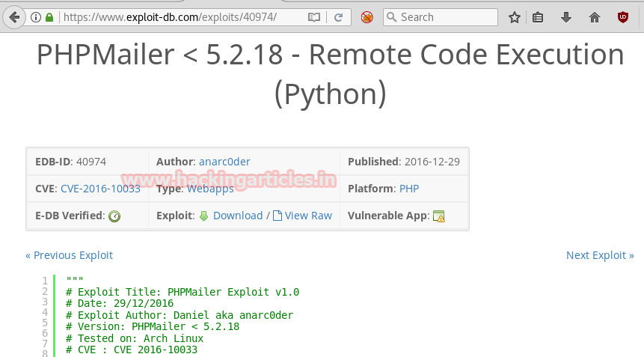Viewport: 644px width, 357px height.
Task: Open the Vulnerable App icon
Action: [438, 216]
